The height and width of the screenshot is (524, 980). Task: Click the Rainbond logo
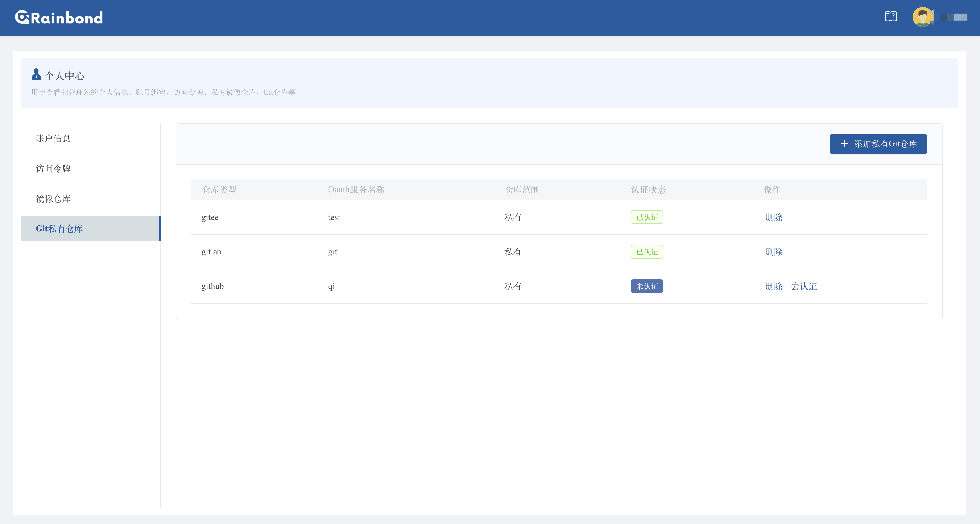(59, 18)
